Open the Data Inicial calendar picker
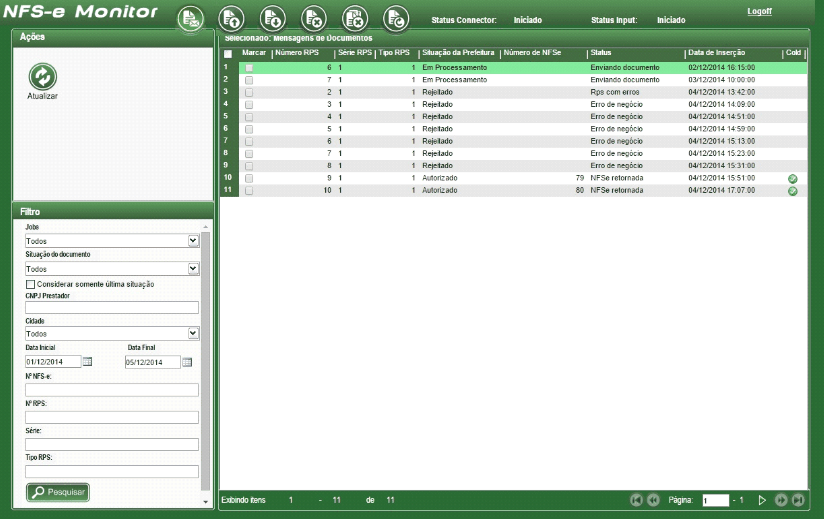The height and width of the screenshot is (519, 824). (88, 362)
